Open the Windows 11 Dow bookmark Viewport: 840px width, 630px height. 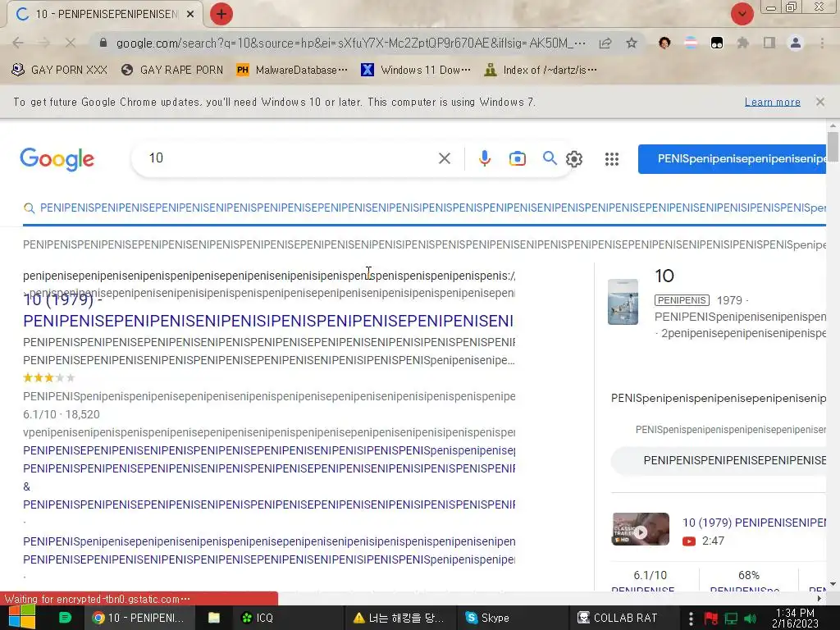click(416, 70)
